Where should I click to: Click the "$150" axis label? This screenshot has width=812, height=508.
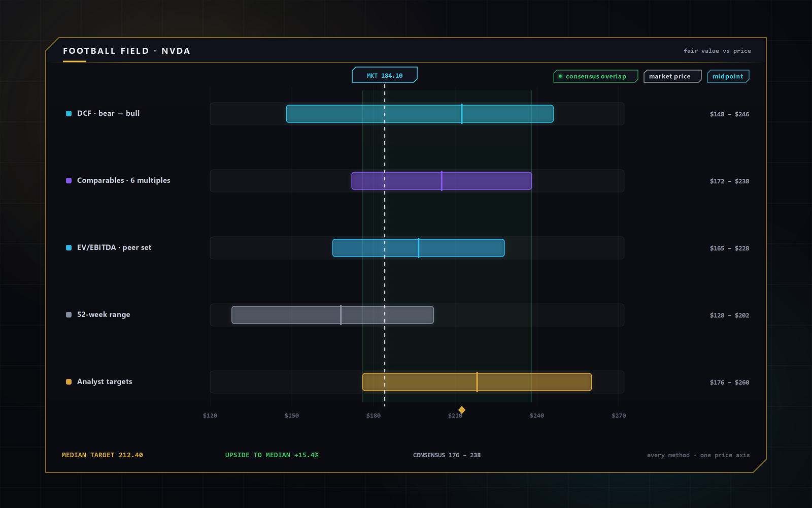tap(292, 416)
